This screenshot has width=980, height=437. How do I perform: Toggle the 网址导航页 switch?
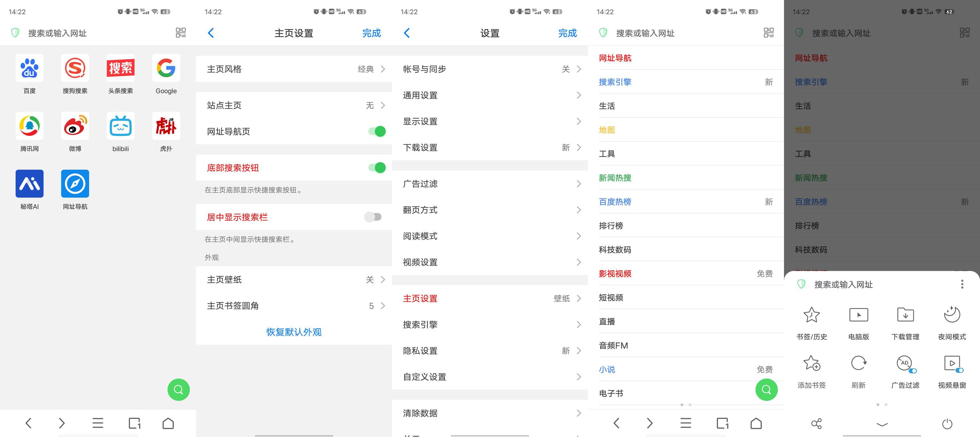pos(377,131)
